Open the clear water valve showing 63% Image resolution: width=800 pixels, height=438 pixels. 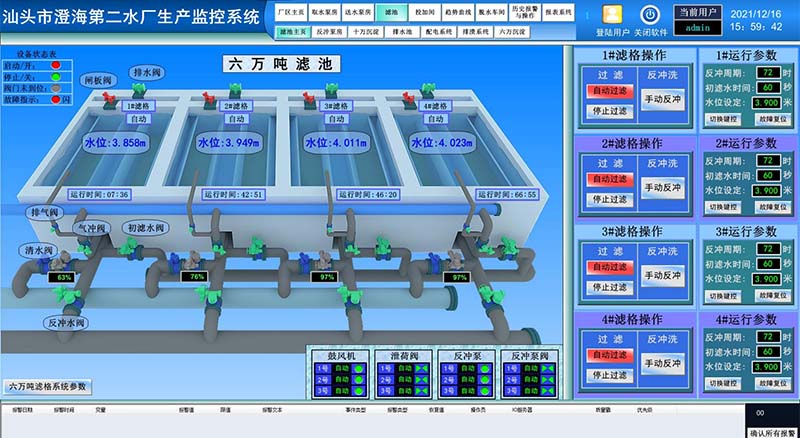click(62, 261)
